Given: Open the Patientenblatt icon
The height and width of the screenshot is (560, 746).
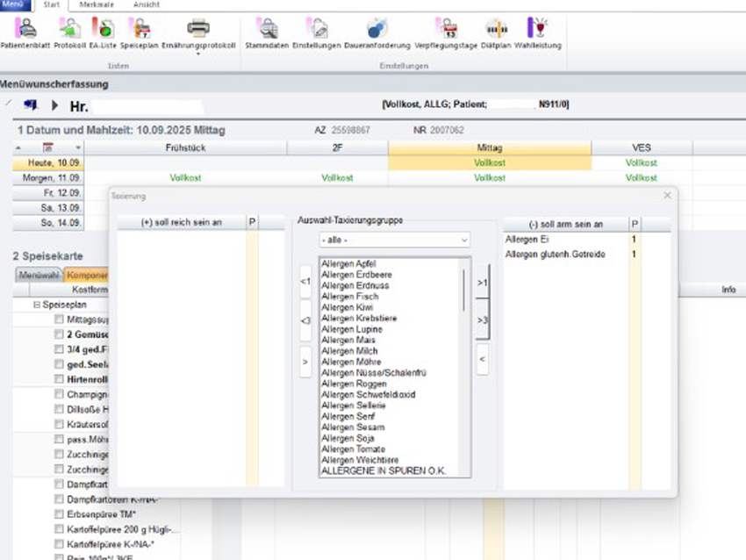Looking at the screenshot, I should point(25,28).
